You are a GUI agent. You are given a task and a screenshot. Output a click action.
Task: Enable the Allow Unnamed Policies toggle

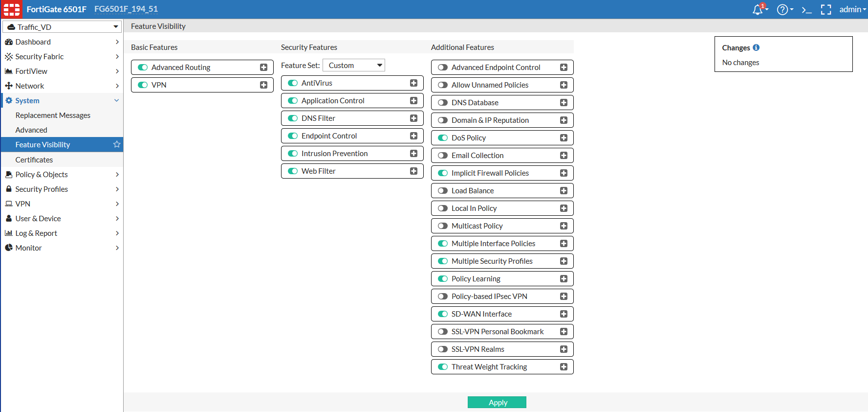[x=443, y=85]
